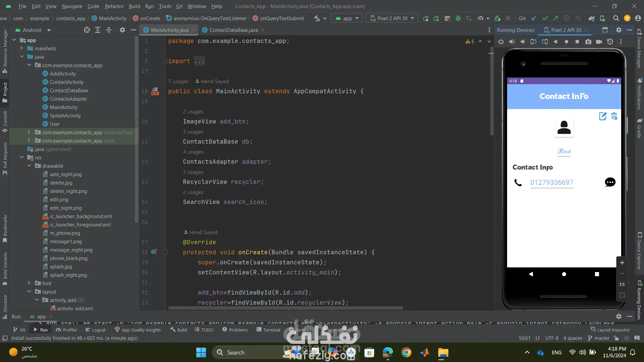Switch to the ContactDataBase.java tab
Viewport: 644px width, 362px height.
(x=234, y=30)
